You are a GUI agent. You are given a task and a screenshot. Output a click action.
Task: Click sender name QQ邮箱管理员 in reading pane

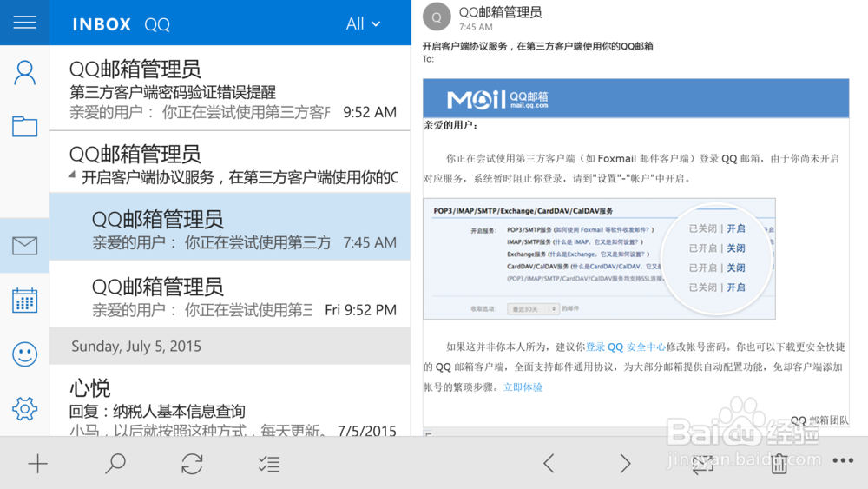[501, 11]
